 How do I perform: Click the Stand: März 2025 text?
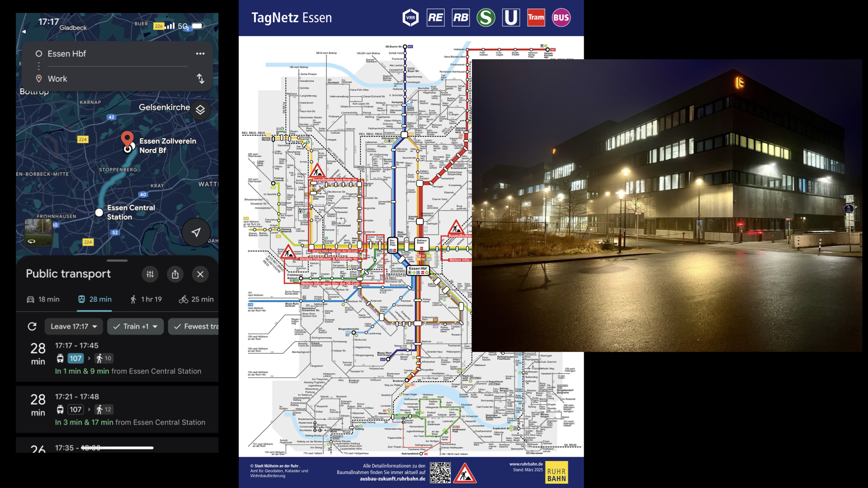coord(528,470)
